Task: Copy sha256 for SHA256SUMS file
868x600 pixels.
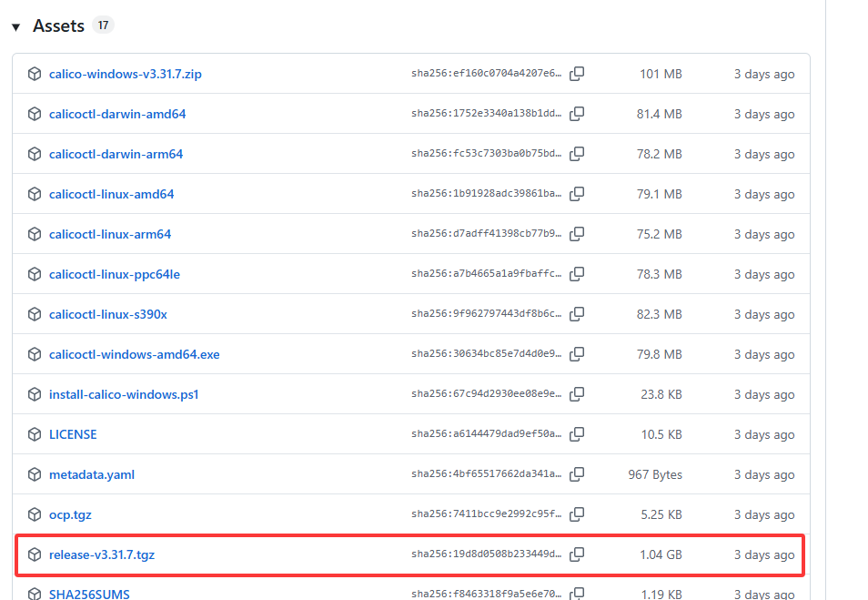Action: (x=577, y=594)
